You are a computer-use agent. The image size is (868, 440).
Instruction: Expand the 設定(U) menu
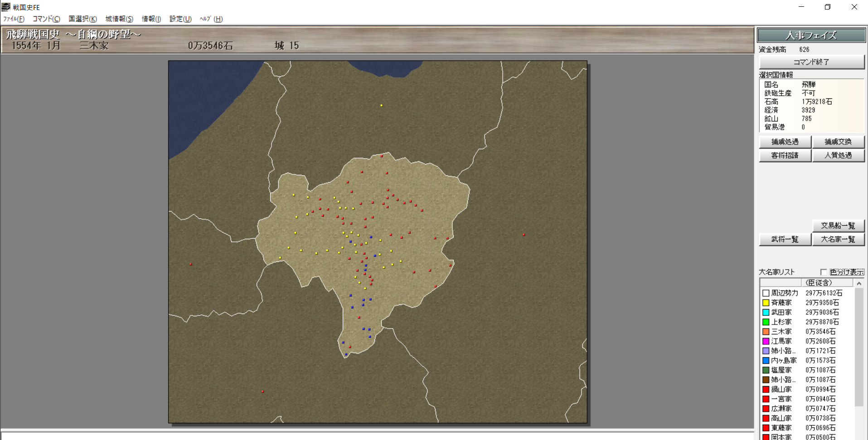[180, 19]
